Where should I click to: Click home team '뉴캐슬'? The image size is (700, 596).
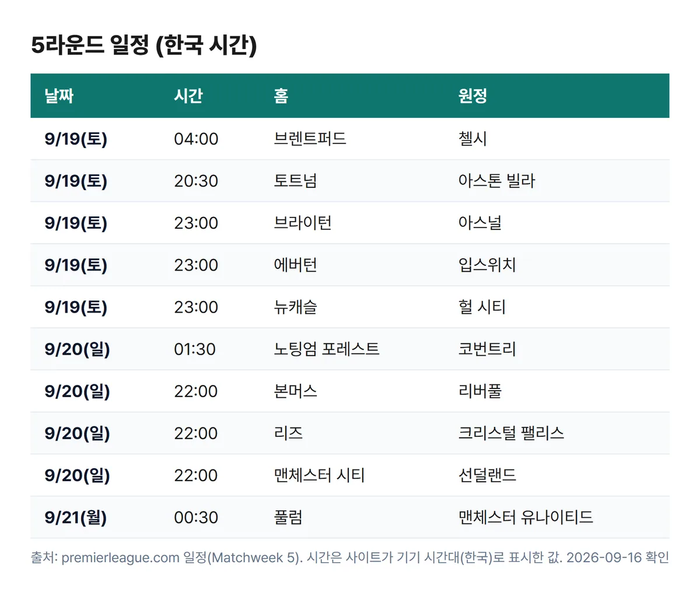295,307
